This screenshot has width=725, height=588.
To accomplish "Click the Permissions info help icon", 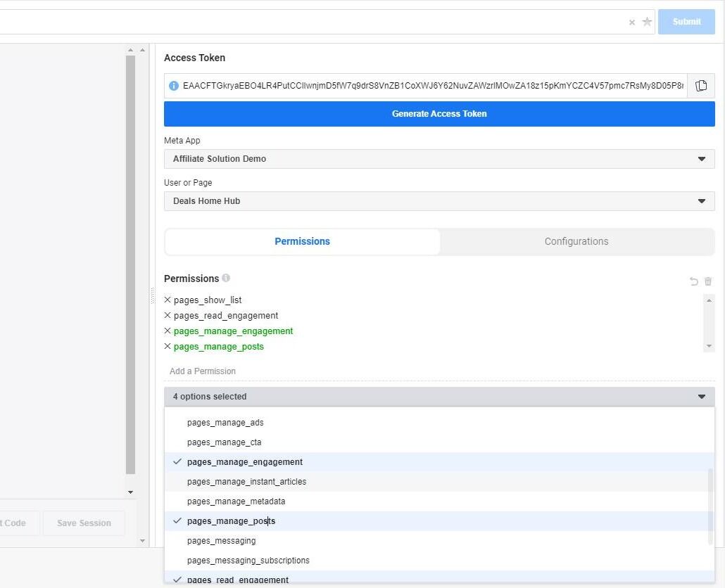I will [226, 278].
